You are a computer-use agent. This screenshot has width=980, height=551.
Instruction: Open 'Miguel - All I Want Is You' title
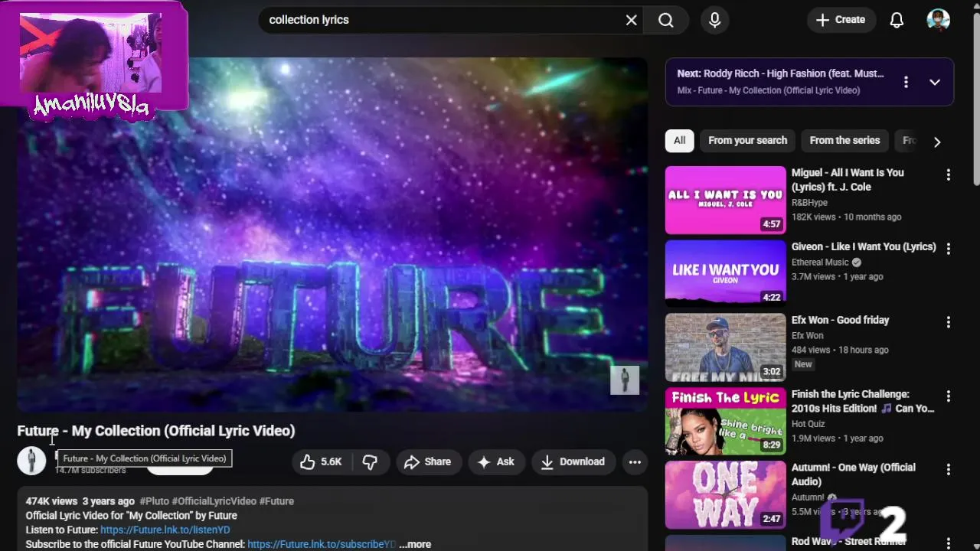(x=848, y=180)
